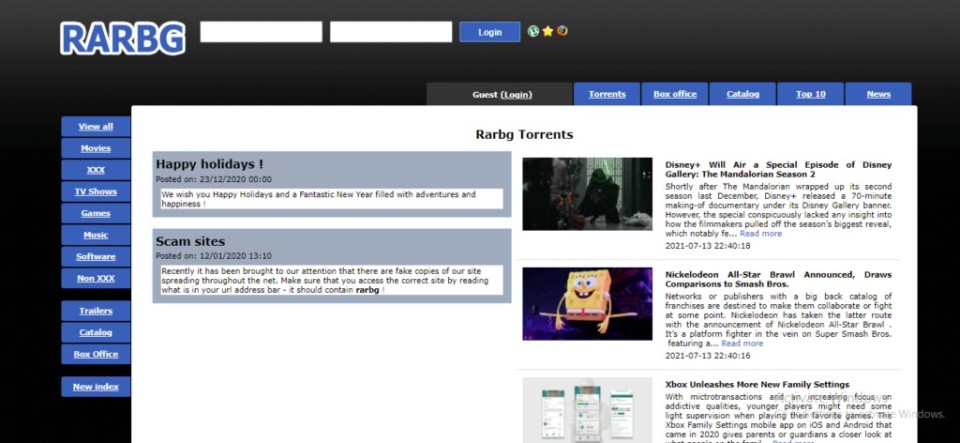Switch to the Torrents tab

[x=607, y=94]
